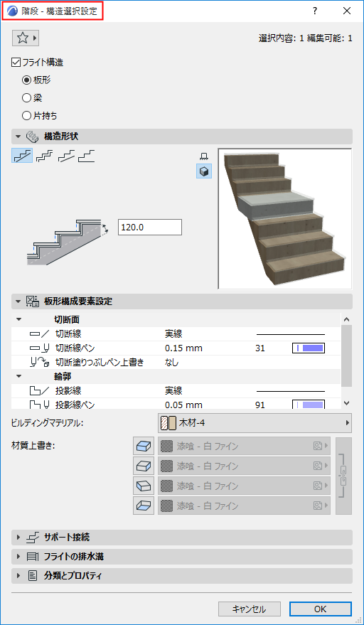The image size is (364, 625).
Task: Click the 切断線ペン pen icon
Action: tap(40, 348)
